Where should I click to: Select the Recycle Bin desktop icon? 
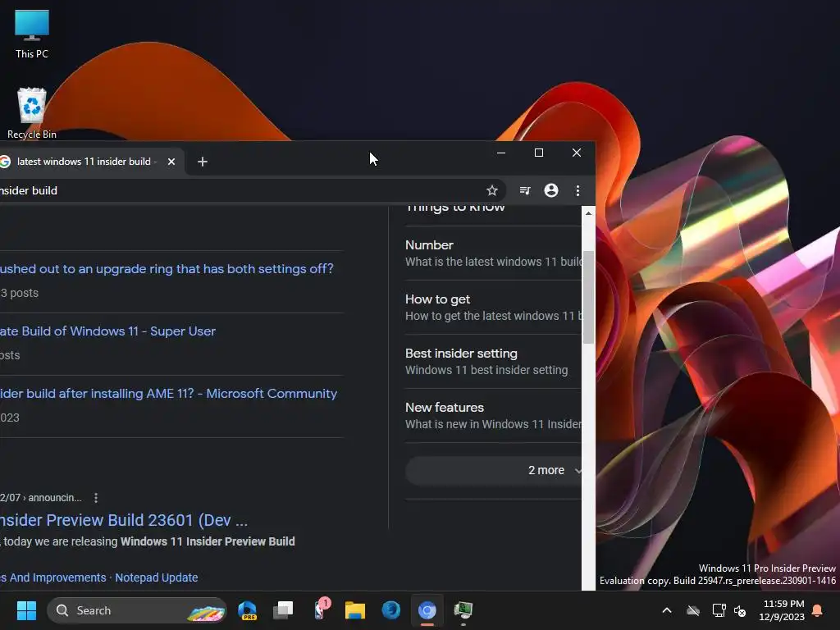32,113
